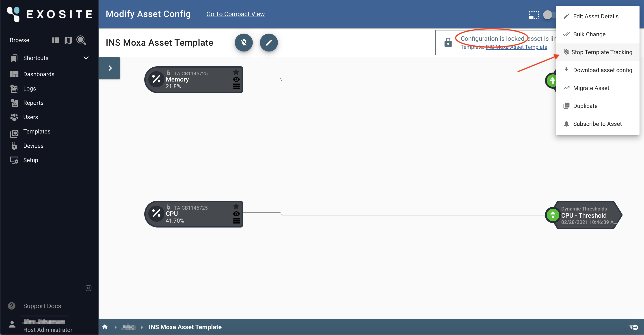Choose Download asset config
This screenshot has width=644, height=335.
[597, 70]
